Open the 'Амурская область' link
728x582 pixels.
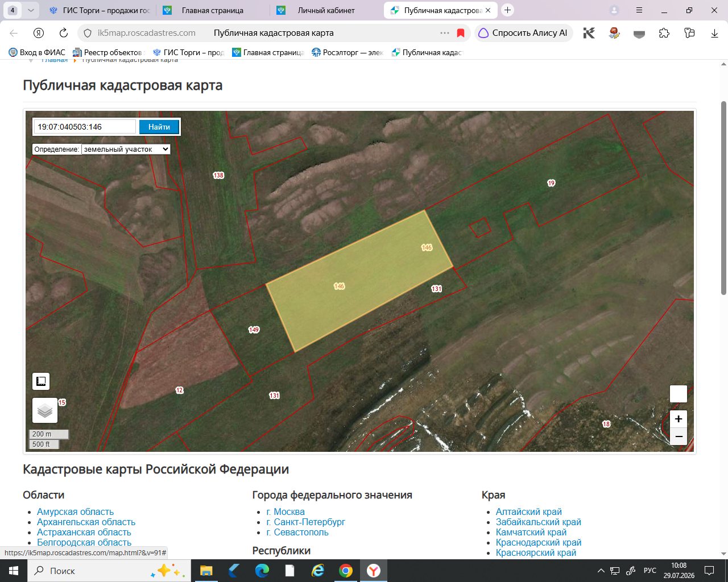click(x=75, y=512)
